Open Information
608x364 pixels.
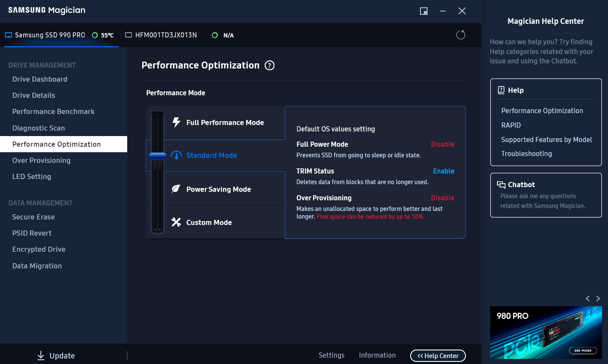pyautogui.click(x=377, y=355)
